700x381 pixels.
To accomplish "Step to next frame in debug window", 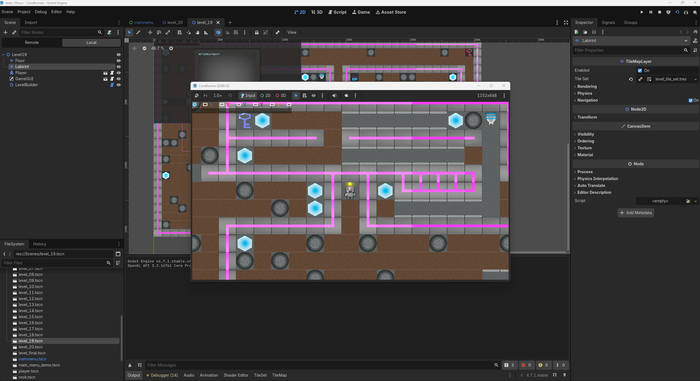I will point(205,96).
